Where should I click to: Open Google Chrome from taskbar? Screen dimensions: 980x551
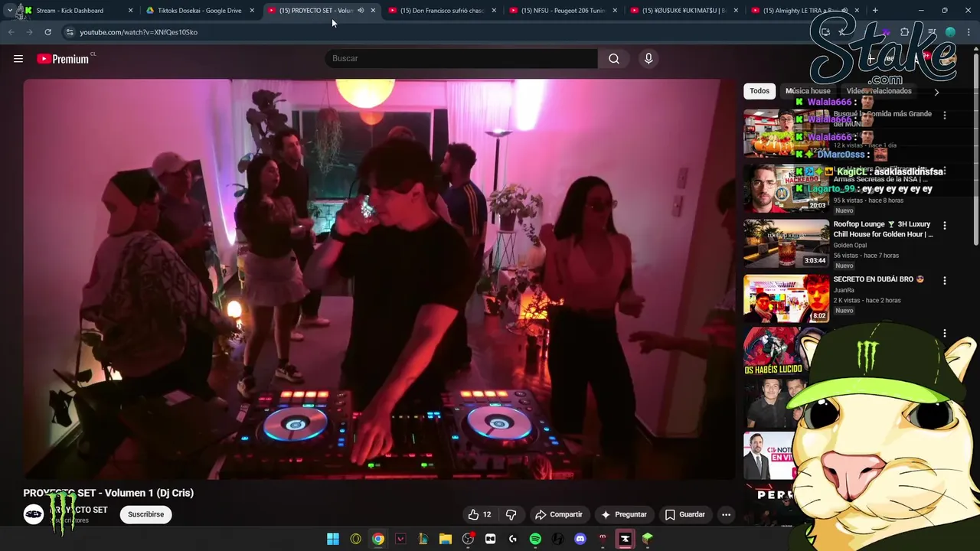[378, 539]
